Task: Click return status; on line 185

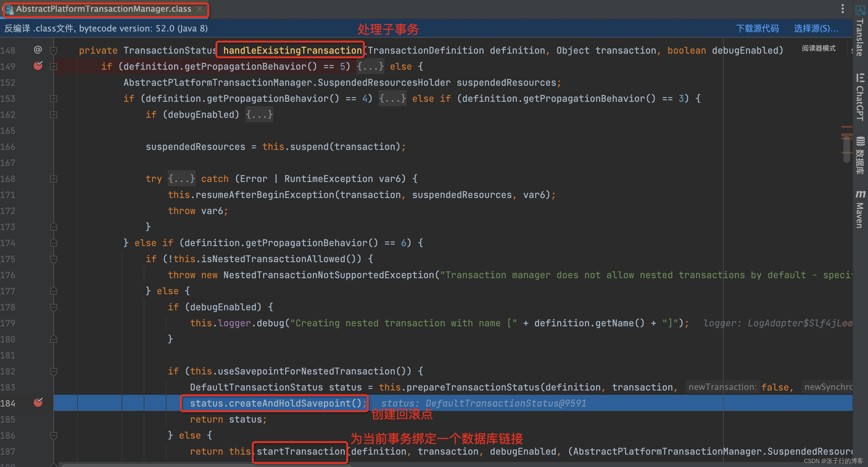Action: point(229,419)
